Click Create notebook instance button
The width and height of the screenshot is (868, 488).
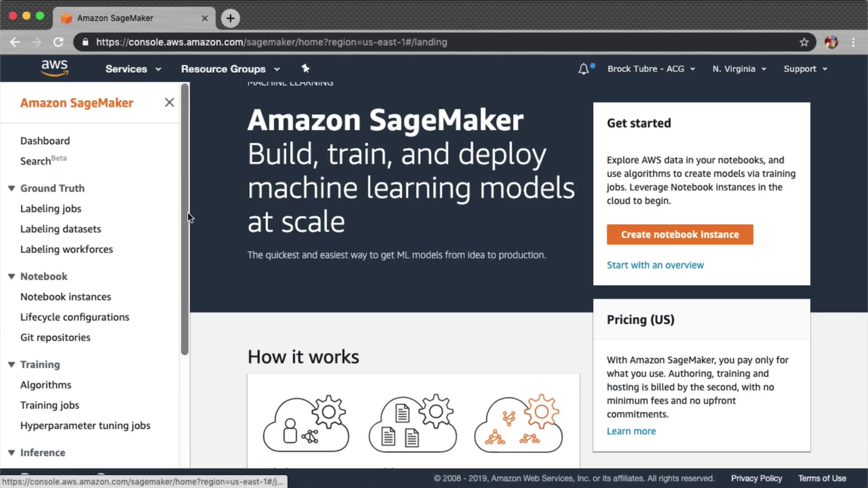[x=679, y=235]
